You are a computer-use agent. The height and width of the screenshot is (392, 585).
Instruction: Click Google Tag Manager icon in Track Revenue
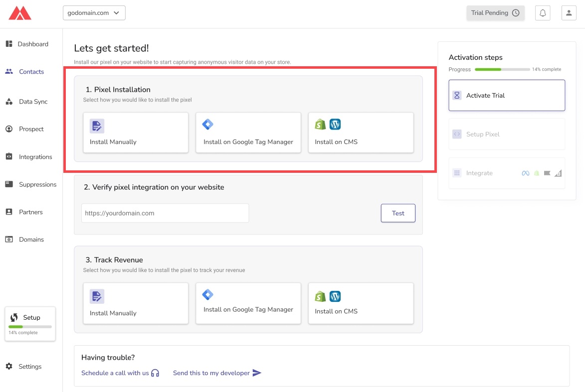[208, 294]
